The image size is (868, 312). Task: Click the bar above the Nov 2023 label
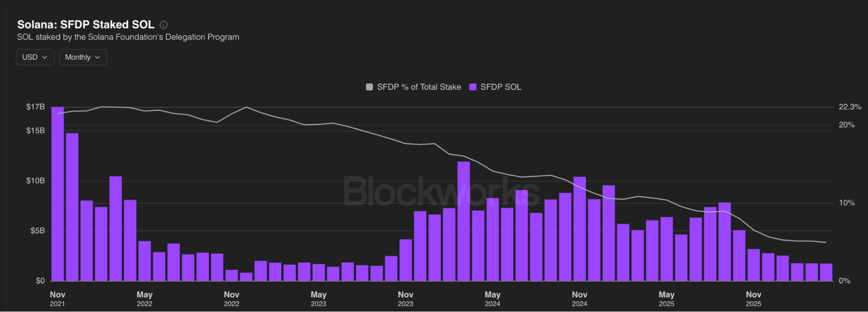[406, 260]
